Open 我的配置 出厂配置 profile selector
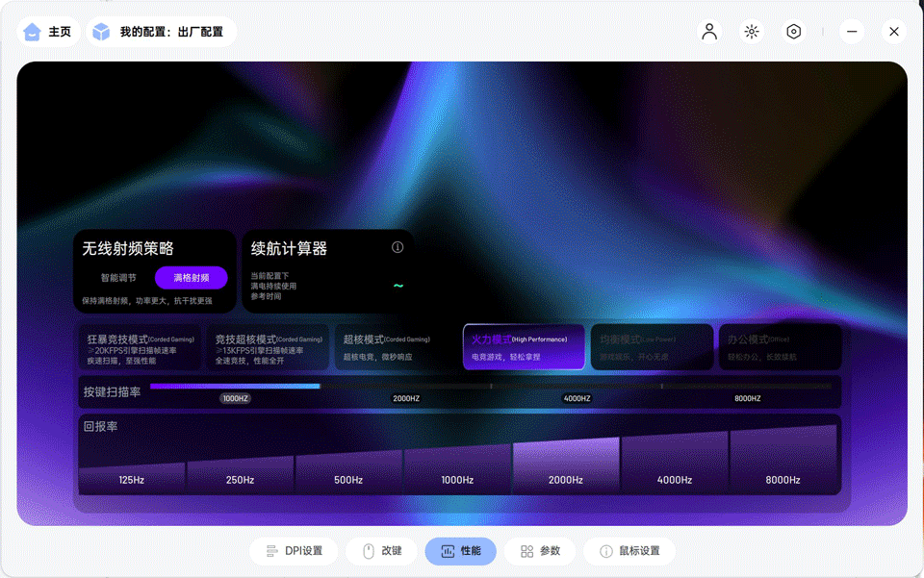Image resolution: width=924 pixels, height=578 pixels. click(162, 32)
